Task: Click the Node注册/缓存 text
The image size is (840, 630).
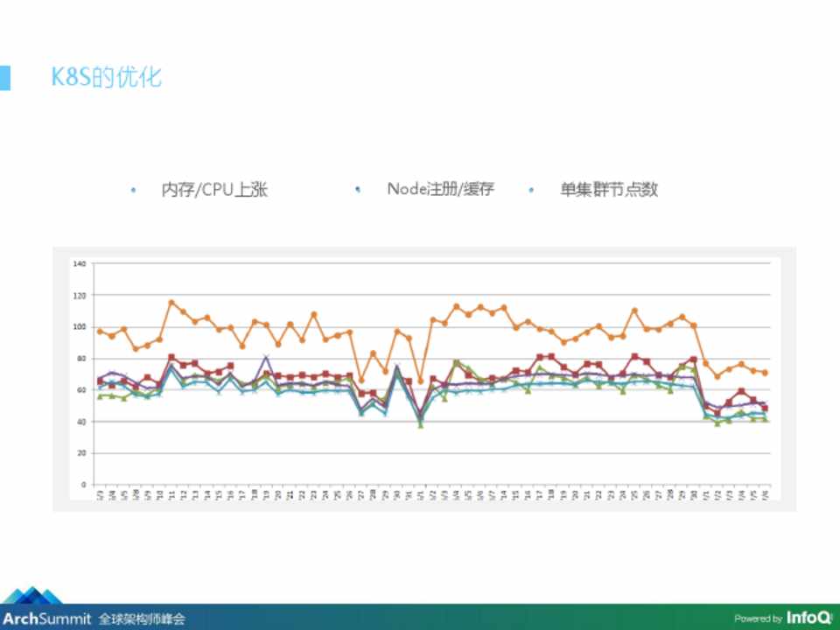Action: tap(440, 189)
